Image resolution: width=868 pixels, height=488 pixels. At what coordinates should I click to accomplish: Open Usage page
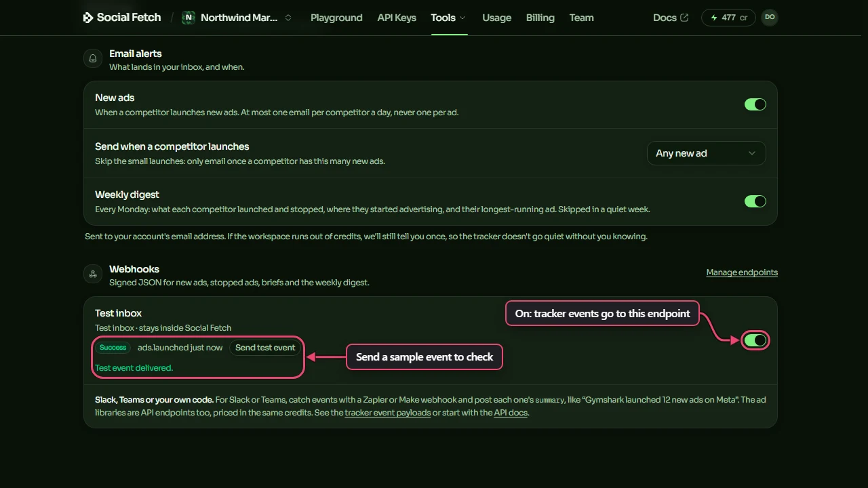tap(496, 18)
